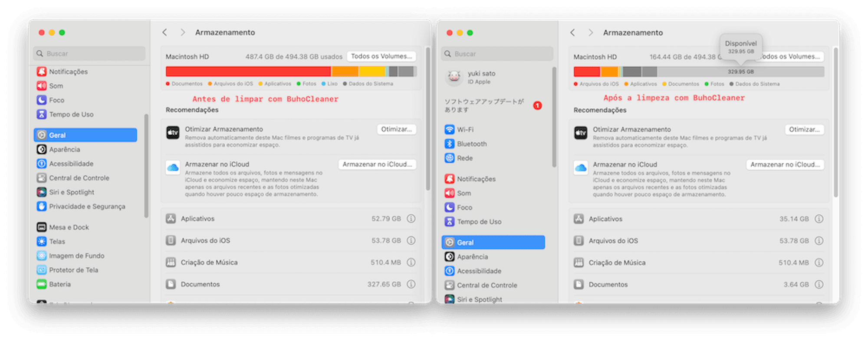Click the right window's content scrollbar
Screen dimensions: 868x341
point(836,122)
